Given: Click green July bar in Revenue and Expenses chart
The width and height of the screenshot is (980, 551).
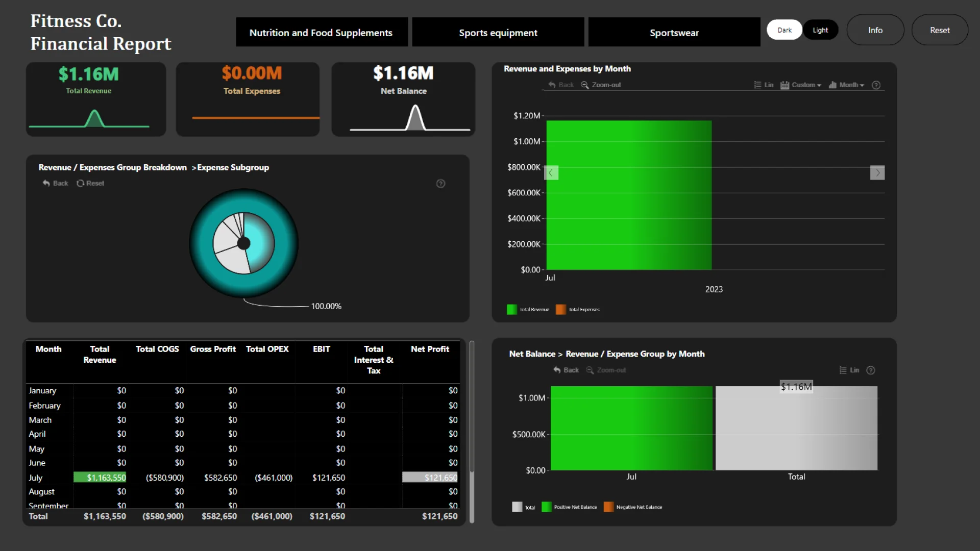Looking at the screenshot, I should (x=629, y=195).
